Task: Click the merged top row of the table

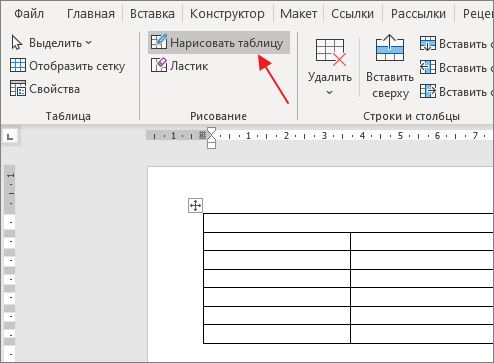Action: [x=348, y=223]
